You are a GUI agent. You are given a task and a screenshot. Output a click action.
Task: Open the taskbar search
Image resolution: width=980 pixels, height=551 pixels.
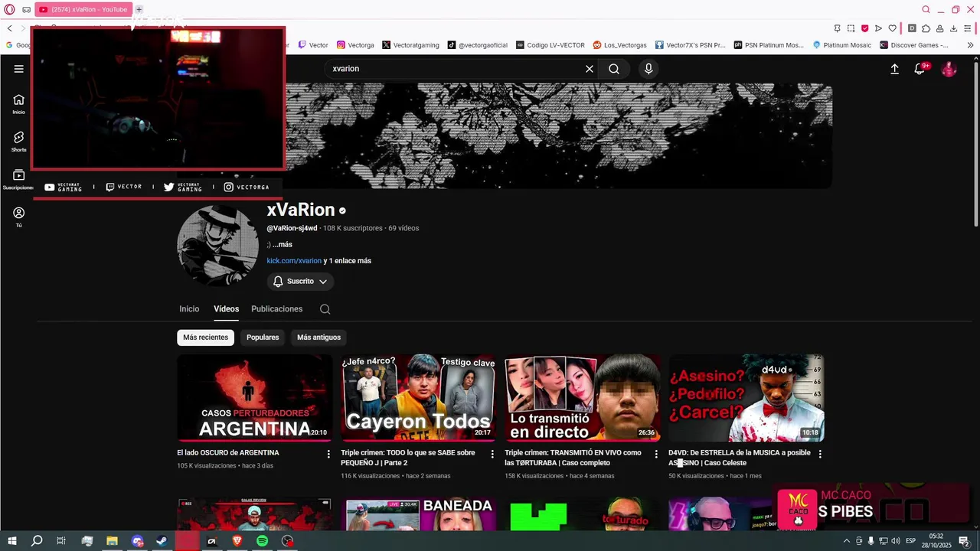[x=37, y=541]
